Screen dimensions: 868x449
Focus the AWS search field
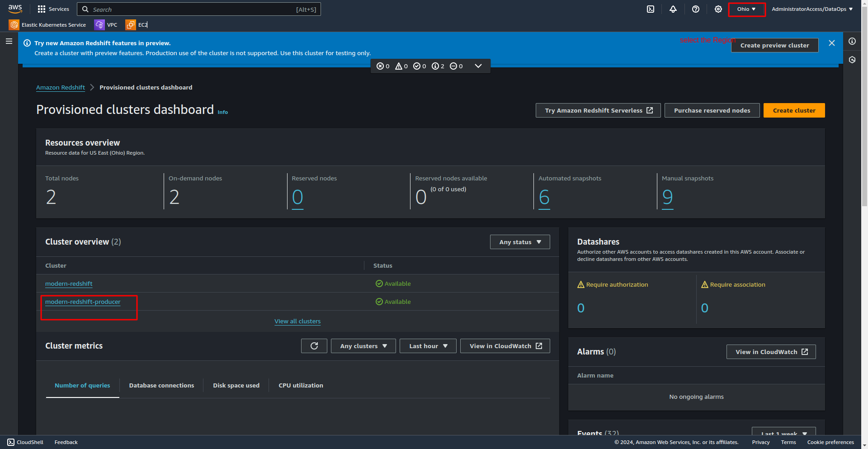[199, 9]
